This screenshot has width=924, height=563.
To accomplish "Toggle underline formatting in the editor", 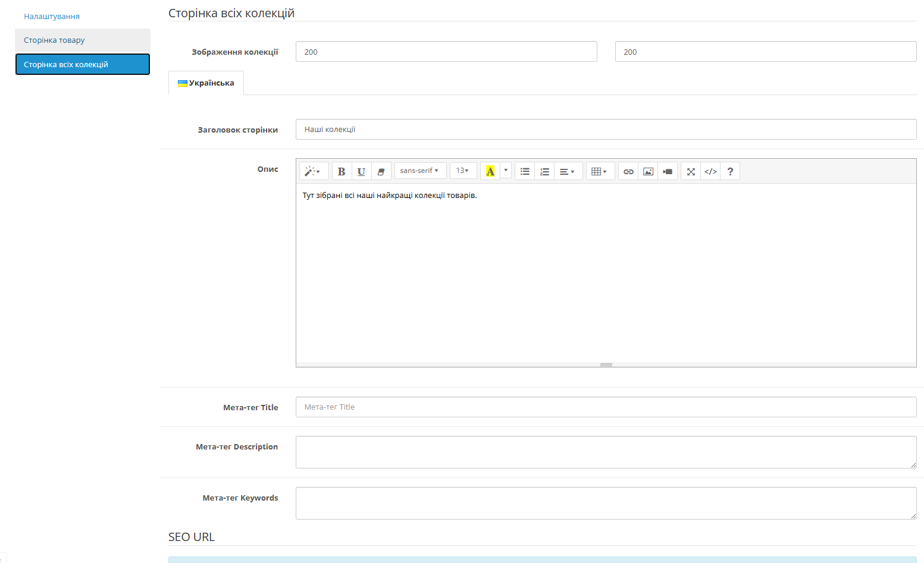I will pos(361,171).
